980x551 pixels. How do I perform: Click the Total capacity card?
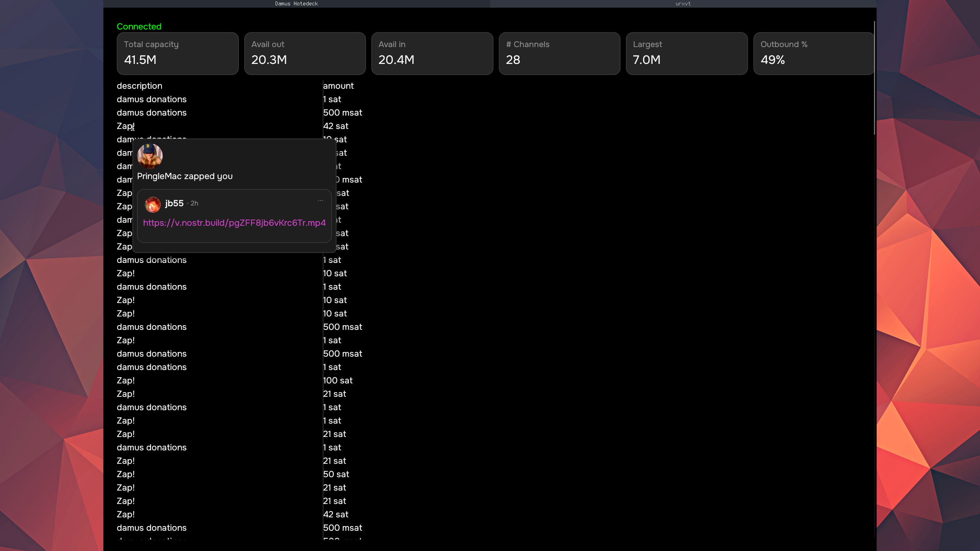click(x=178, y=53)
